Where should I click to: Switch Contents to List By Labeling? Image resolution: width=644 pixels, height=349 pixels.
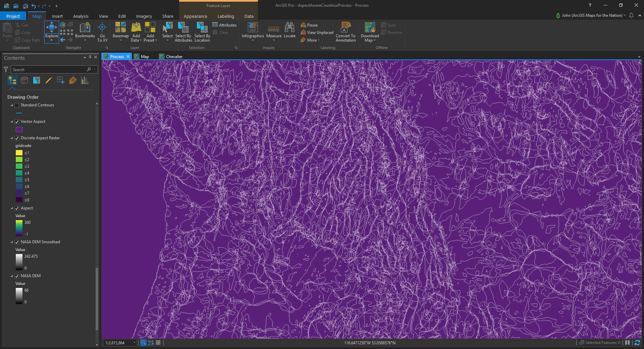pos(72,80)
